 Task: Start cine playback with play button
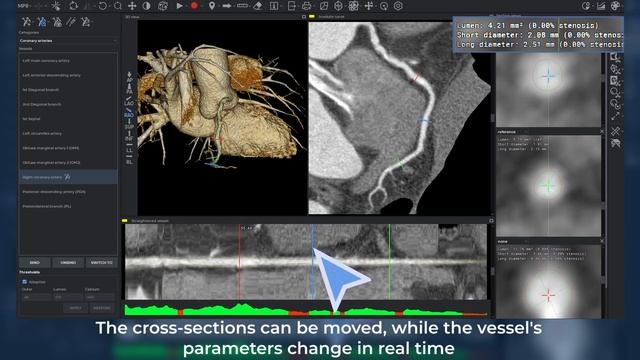179,6
